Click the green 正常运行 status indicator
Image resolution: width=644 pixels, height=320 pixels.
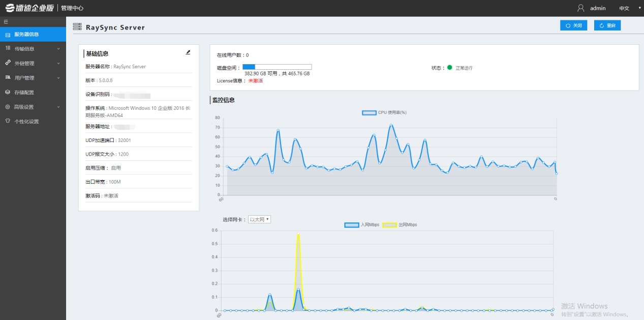click(x=449, y=68)
